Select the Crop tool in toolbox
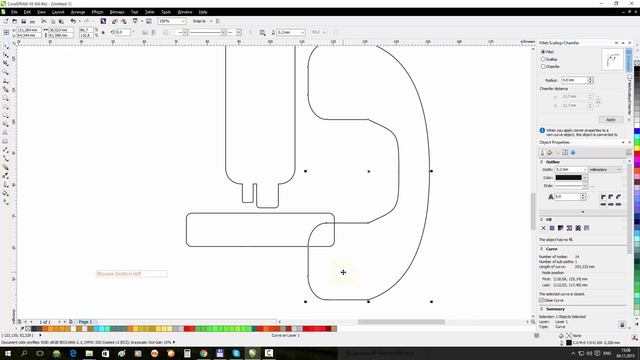The image size is (640, 360). click(6, 63)
